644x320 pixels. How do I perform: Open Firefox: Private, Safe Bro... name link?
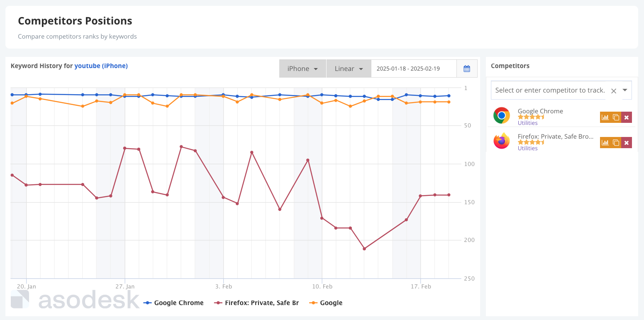coord(556,137)
